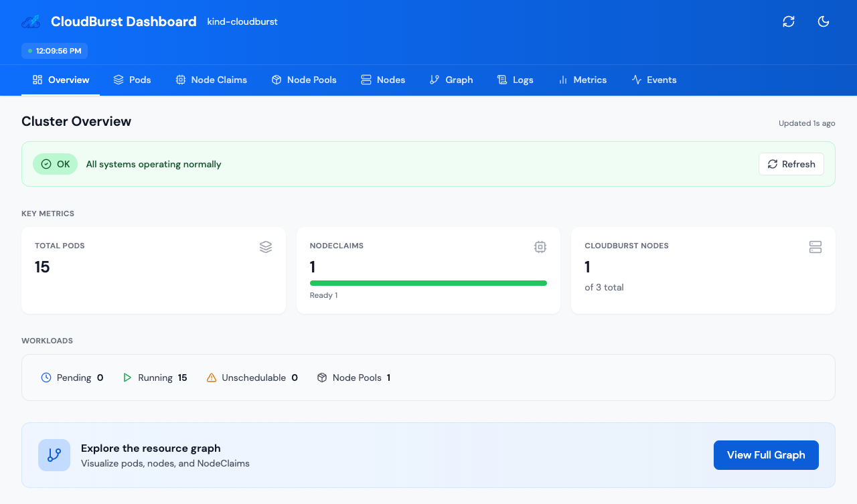Click the graph icon beside Explore the resource graph
Viewport: 857px width, 504px height.
54,454
